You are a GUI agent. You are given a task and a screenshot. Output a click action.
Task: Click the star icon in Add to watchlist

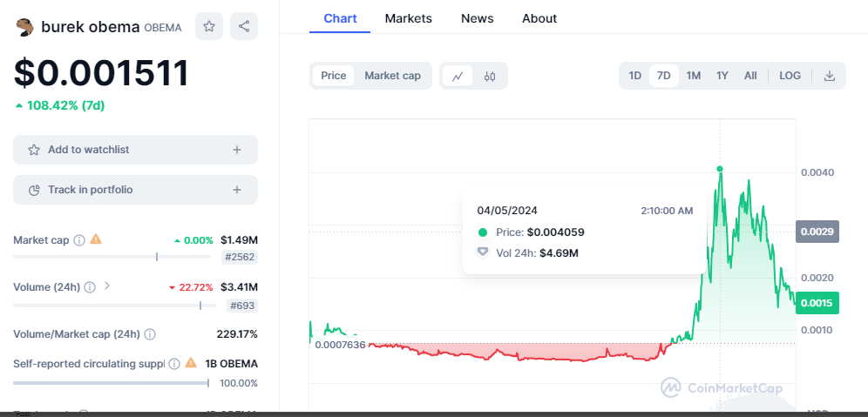(x=34, y=150)
